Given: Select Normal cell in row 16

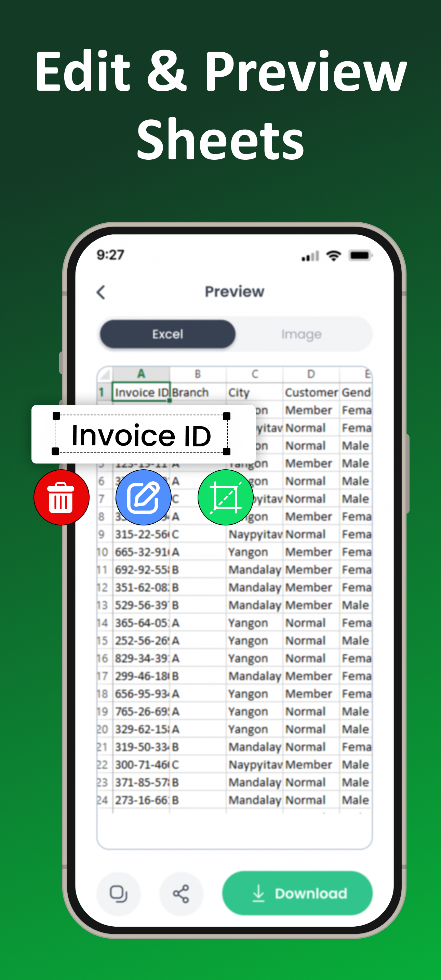Looking at the screenshot, I should pyautogui.click(x=311, y=658).
